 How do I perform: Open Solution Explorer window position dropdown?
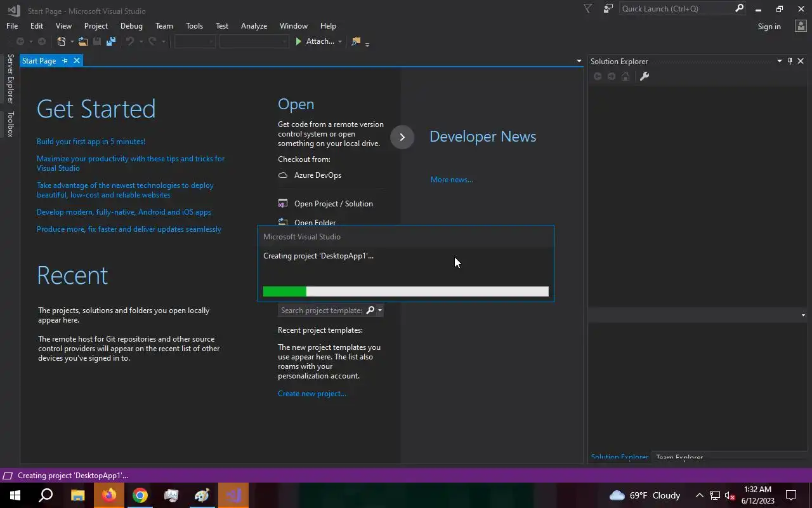(780, 61)
